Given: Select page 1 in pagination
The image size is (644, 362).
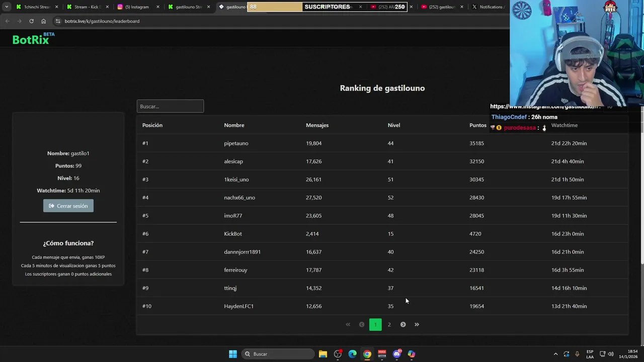Looking at the screenshot, I should (x=375, y=324).
